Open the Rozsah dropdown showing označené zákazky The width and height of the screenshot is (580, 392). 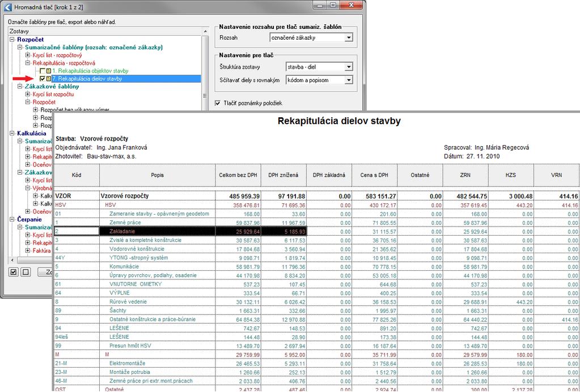click(x=349, y=38)
